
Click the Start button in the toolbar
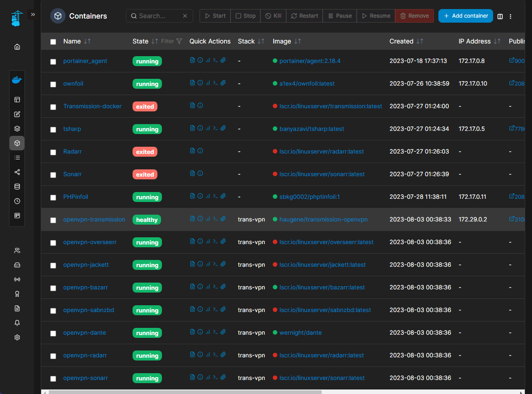(215, 15)
